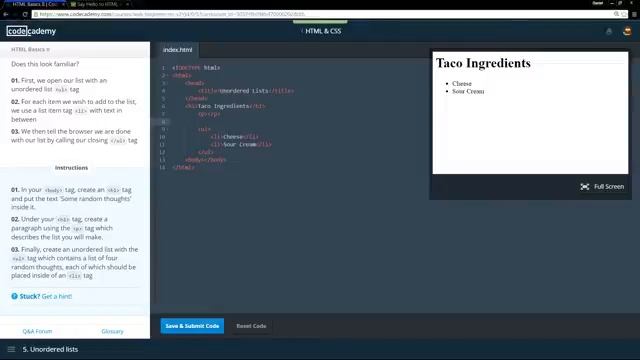Open the Q&A Forum link
The width and height of the screenshot is (640, 360).
[x=37, y=331]
